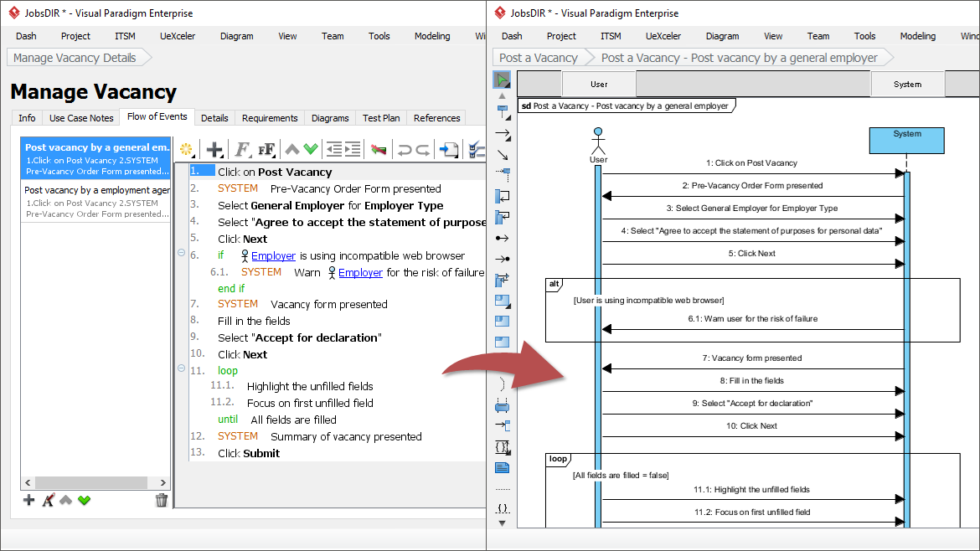
Task: Select the Reentrant Message tool
Action: click(x=503, y=279)
